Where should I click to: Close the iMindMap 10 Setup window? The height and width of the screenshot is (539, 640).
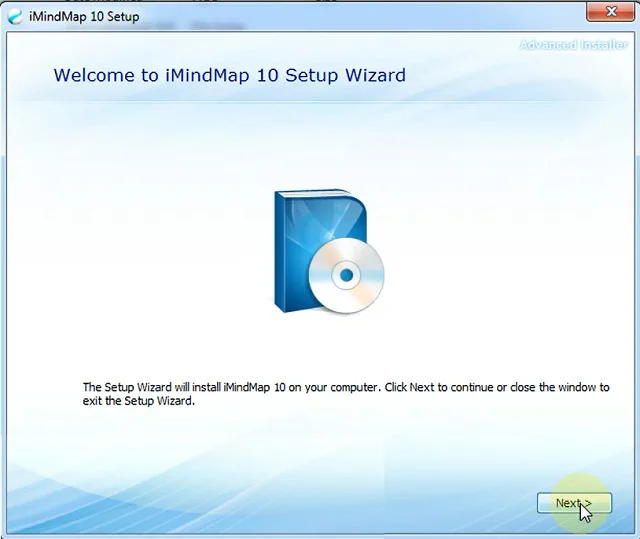pos(611,12)
